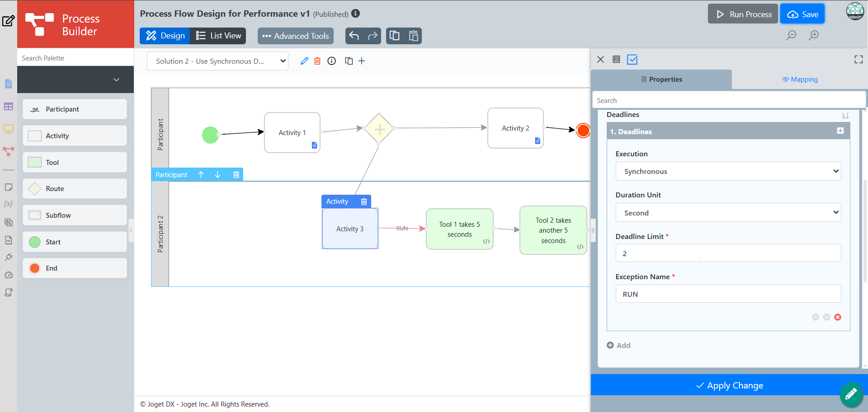
Task: Open the Execution Synchronous dropdown
Action: [728, 171]
